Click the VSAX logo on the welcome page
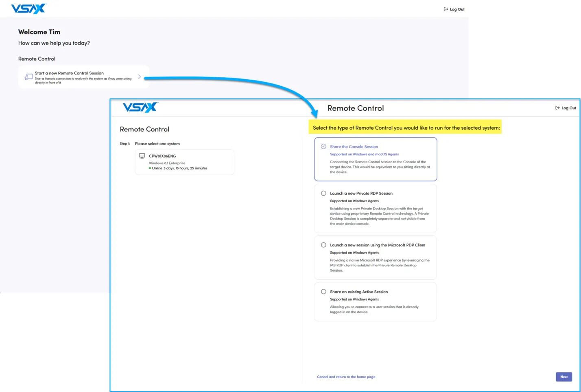Image resolution: width=581 pixels, height=392 pixels. 28,9
